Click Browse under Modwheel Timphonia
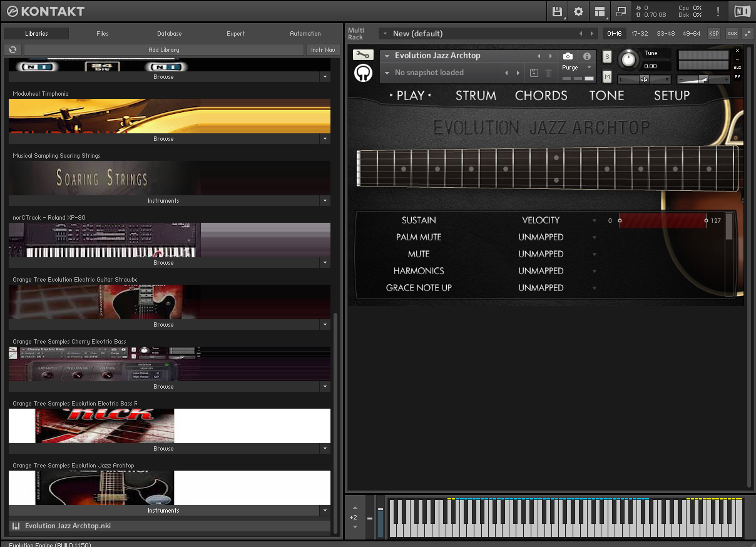The height and width of the screenshot is (547, 756). (x=163, y=139)
